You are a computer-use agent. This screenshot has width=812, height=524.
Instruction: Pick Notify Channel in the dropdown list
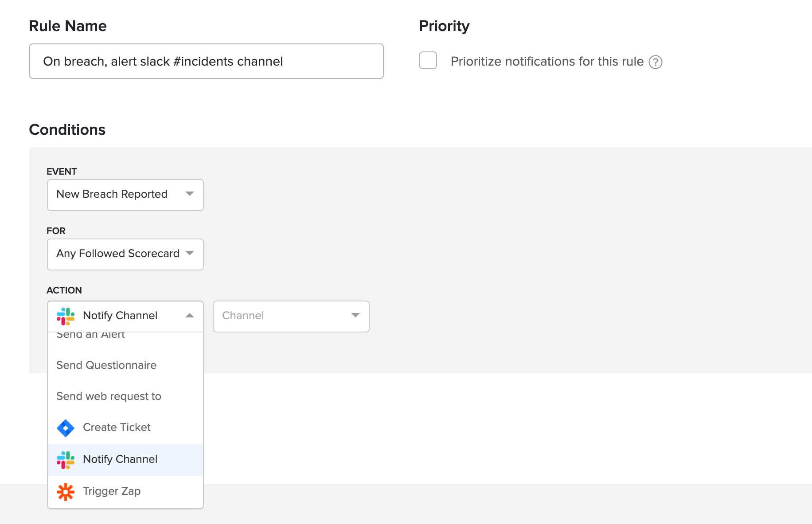[120, 459]
